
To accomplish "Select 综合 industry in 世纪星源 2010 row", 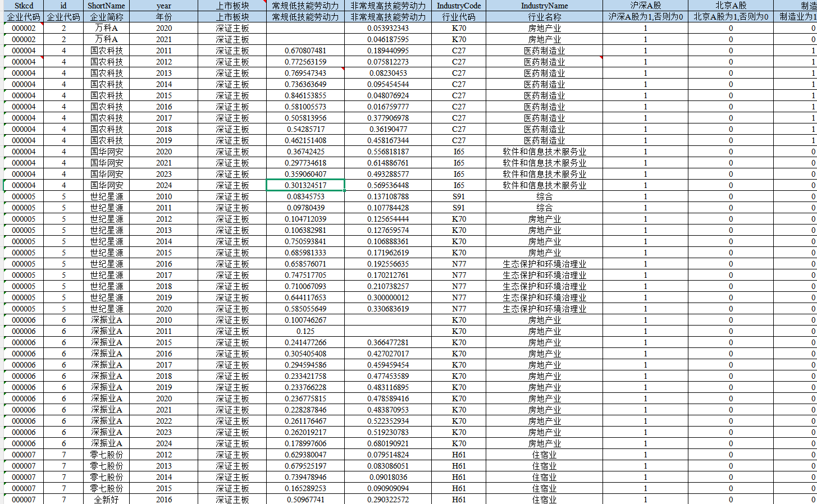I will [544, 196].
